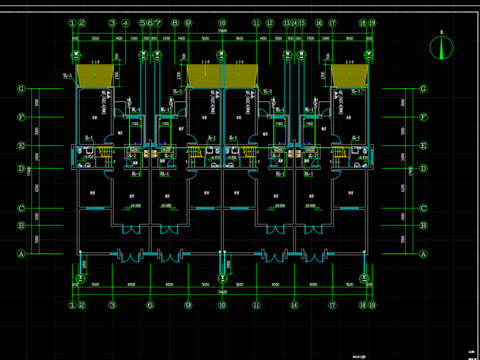
Task: Click the north arrow compass symbol
Action: [x=441, y=47]
